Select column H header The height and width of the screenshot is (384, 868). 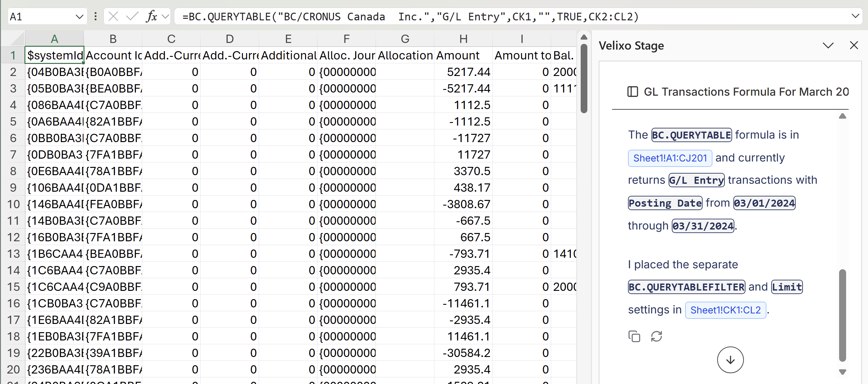(x=463, y=39)
